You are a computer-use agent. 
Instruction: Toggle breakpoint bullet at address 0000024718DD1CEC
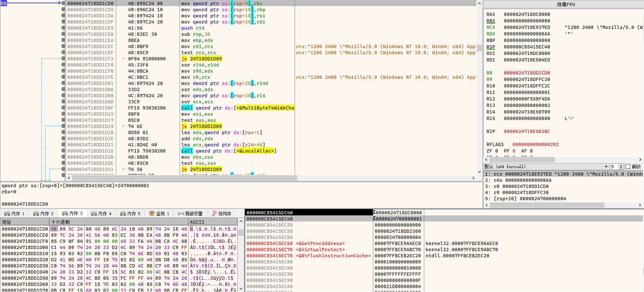tap(63, 47)
